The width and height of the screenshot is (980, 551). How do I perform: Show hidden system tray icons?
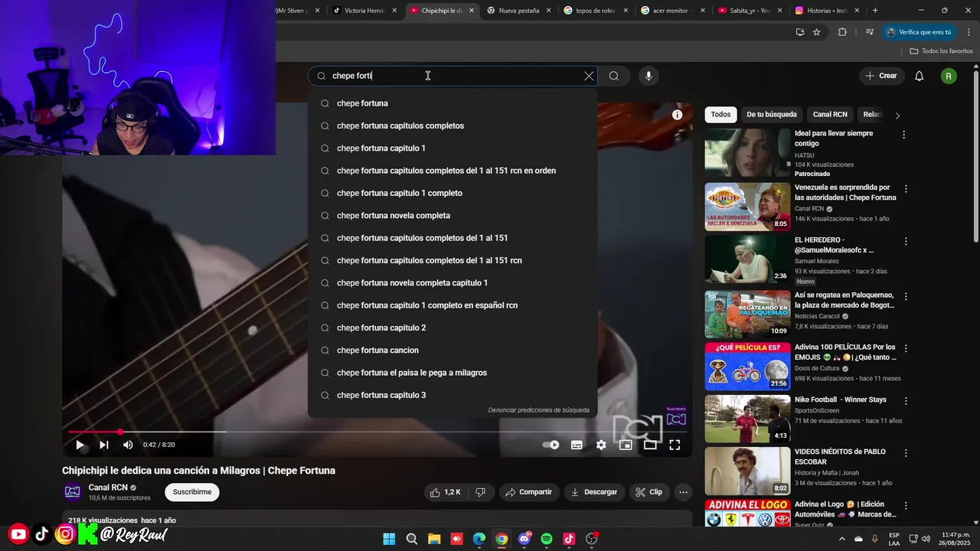pyautogui.click(x=842, y=539)
